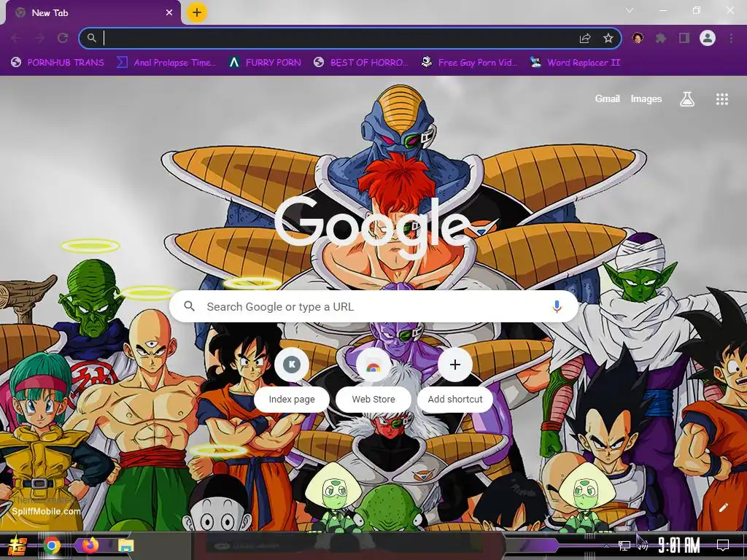Click magnifier icon in Google search box
The image size is (747, 560).
click(x=189, y=306)
